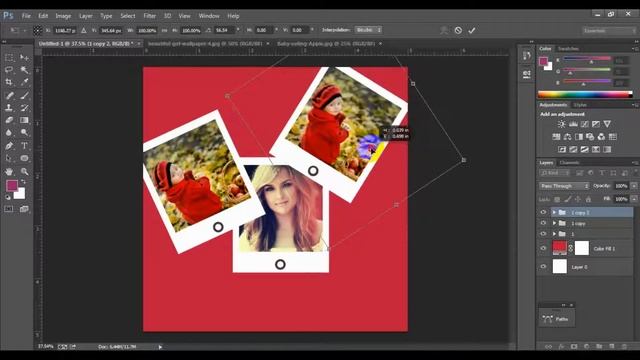Add a Vibrance adjustment
Screen dimensions: 640x360
[x=607, y=124]
